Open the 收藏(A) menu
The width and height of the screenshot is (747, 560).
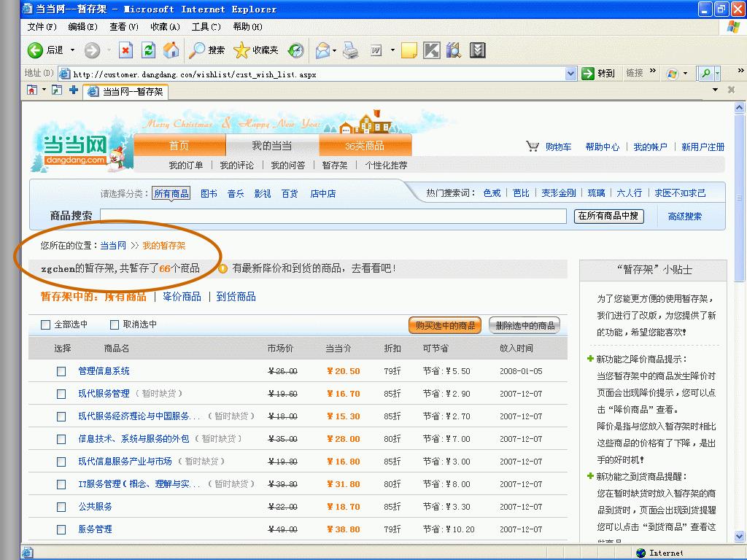pyautogui.click(x=166, y=27)
